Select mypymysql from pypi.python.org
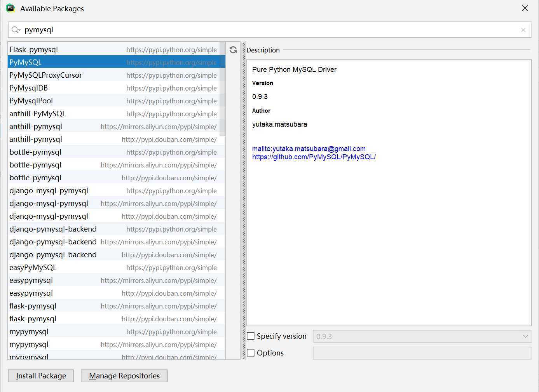Image resolution: width=539 pixels, height=392 pixels. 117,331
